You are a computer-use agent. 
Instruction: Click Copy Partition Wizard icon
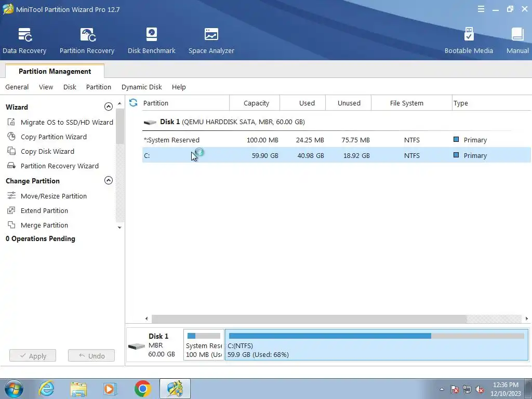point(11,137)
